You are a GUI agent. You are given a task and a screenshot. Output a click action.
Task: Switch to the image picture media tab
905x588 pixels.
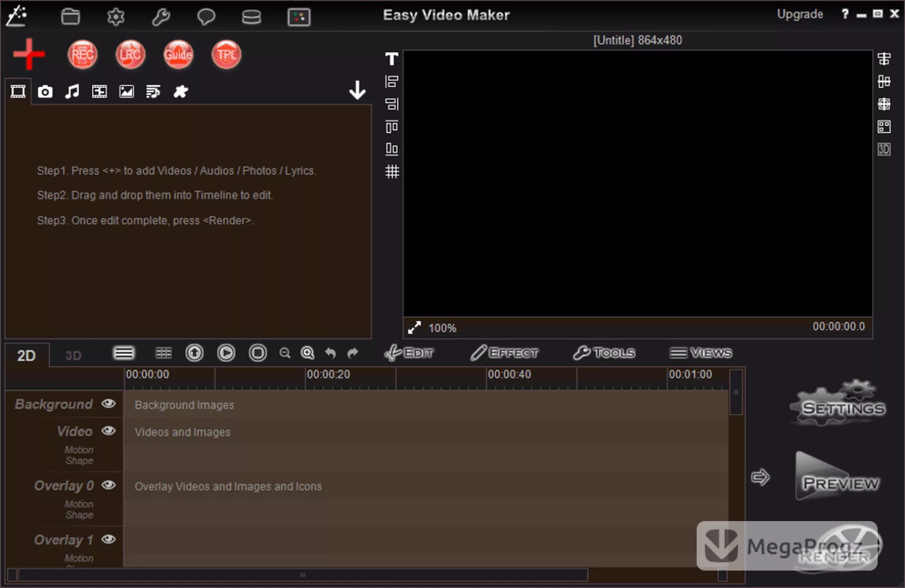[126, 91]
